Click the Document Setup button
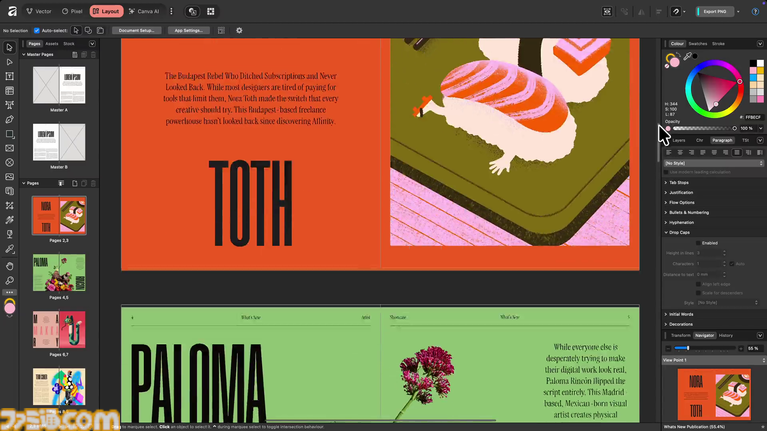This screenshot has width=767, height=431. [x=137, y=31]
